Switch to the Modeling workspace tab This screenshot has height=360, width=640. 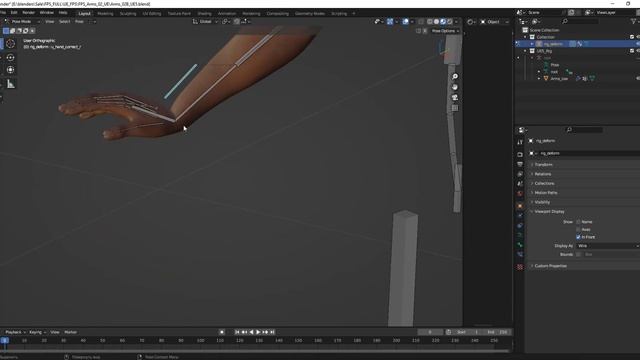(x=105, y=13)
